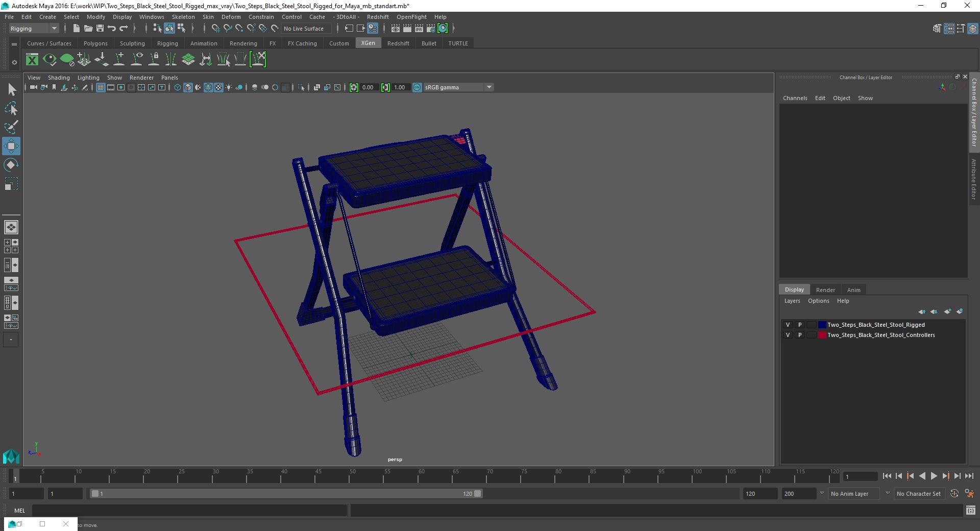The height and width of the screenshot is (531, 980).
Task: Open the shelf tab menu button
Action: [x=14, y=44]
